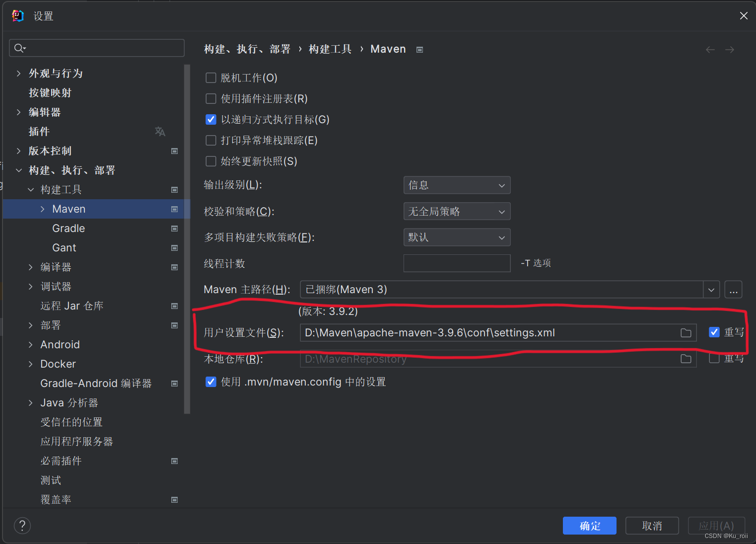Click the forward navigation arrow
This screenshot has width=756, height=544.
[729, 49]
